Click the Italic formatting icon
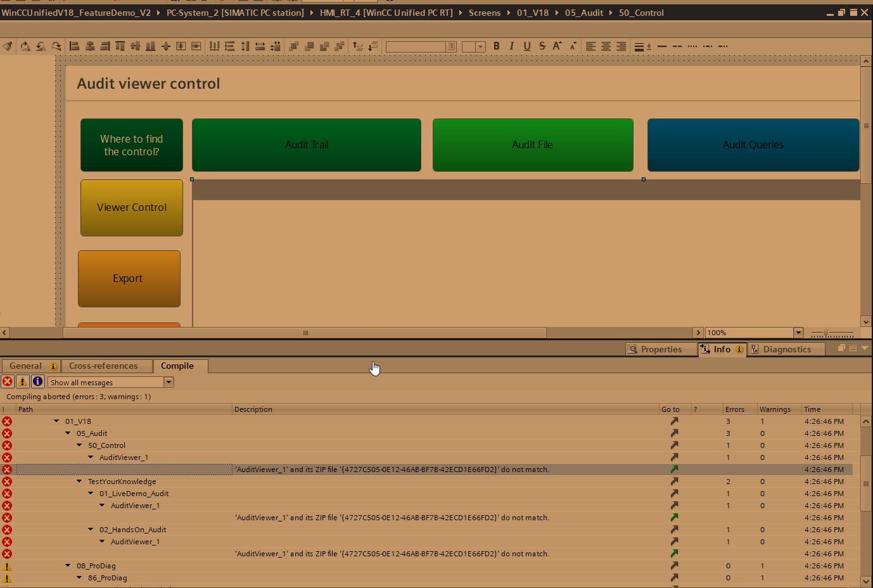873x588 pixels. click(512, 46)
